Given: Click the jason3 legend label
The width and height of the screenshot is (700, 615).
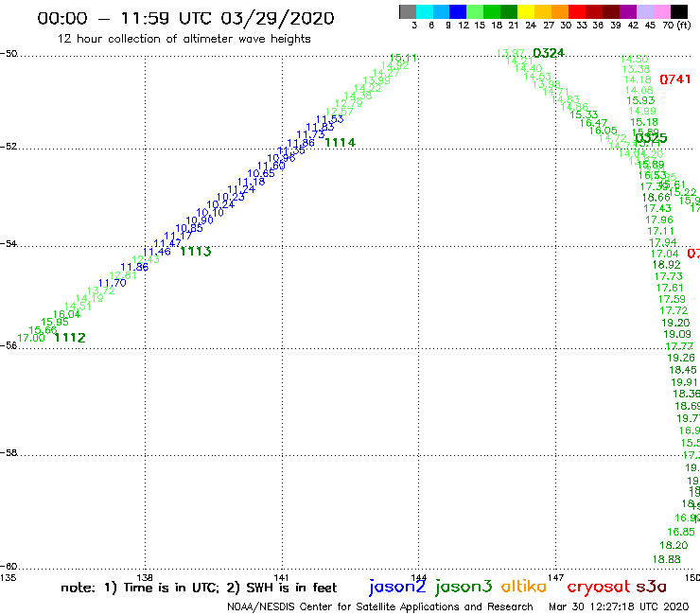Looking at the screenshot, I should (x=464, y=587).
